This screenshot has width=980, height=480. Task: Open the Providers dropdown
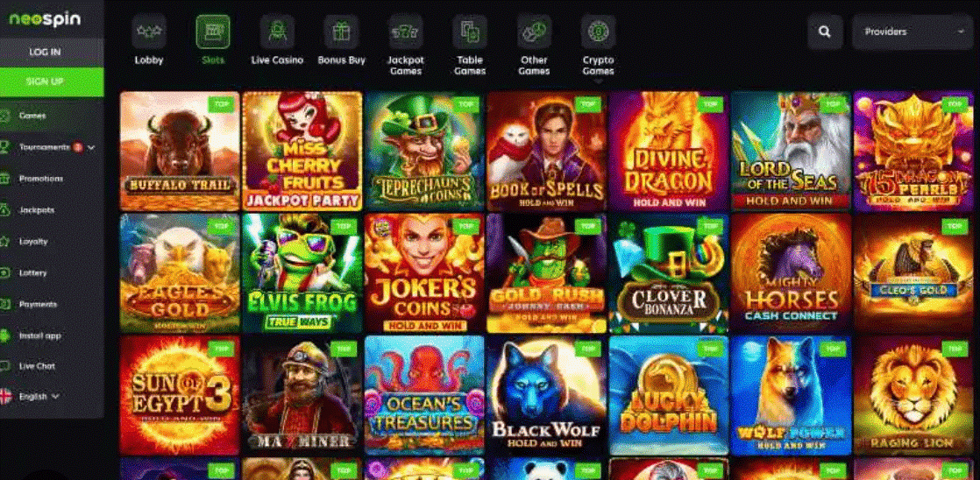click(912, 32)
